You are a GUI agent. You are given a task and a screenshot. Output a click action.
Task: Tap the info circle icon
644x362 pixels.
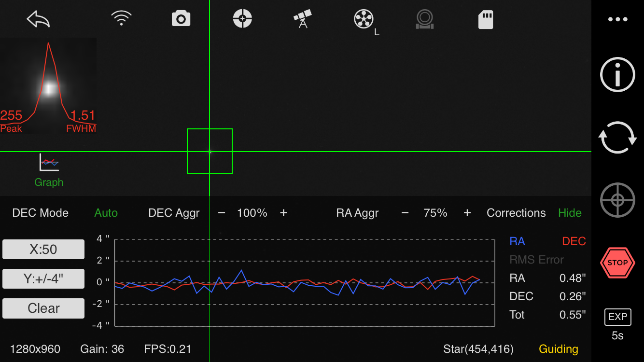(617, 74)
